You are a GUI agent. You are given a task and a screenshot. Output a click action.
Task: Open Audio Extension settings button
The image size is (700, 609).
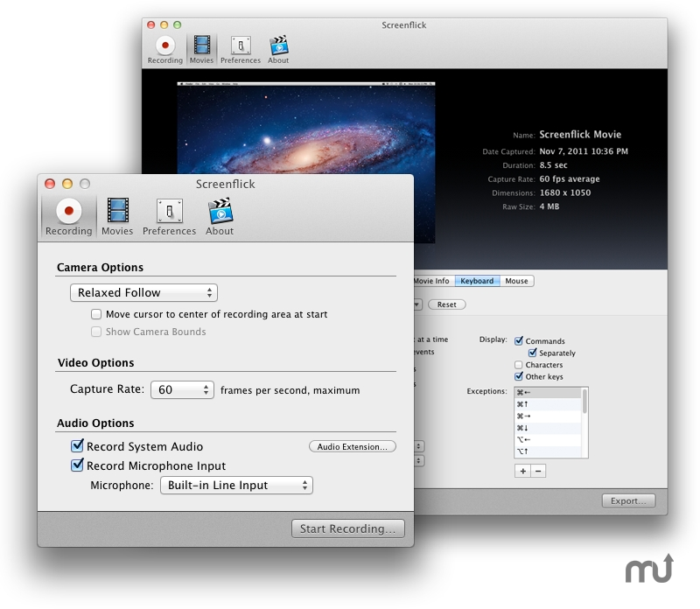pyautogui.click(x=353, y=446)
